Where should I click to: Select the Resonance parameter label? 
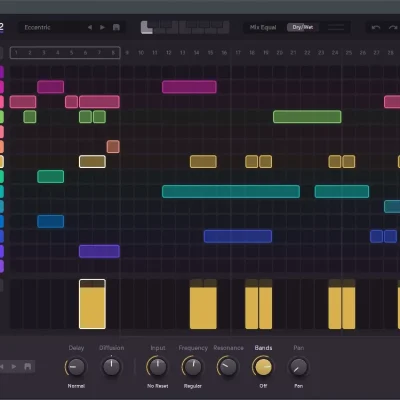tap(228, 348)
